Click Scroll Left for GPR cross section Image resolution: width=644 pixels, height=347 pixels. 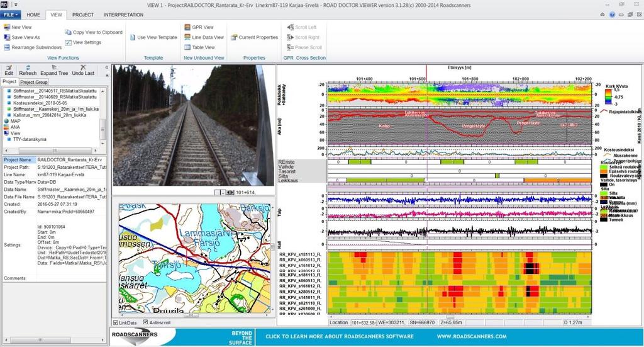301,27
